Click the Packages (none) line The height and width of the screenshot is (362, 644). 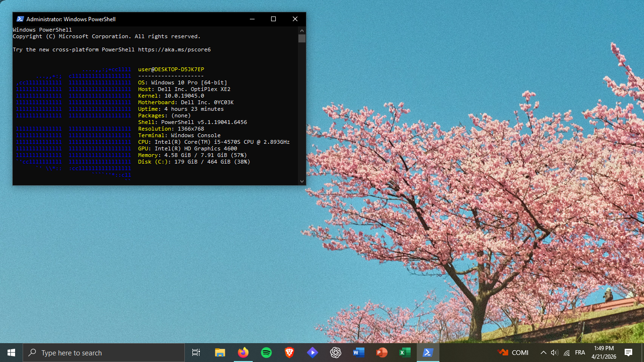[x=165, y=115]
